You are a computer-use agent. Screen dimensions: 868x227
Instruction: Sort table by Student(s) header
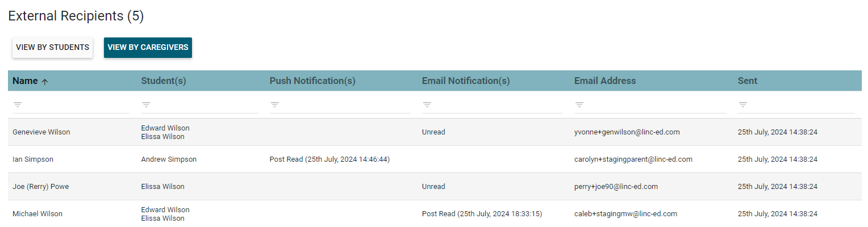[x=164, y=81]
